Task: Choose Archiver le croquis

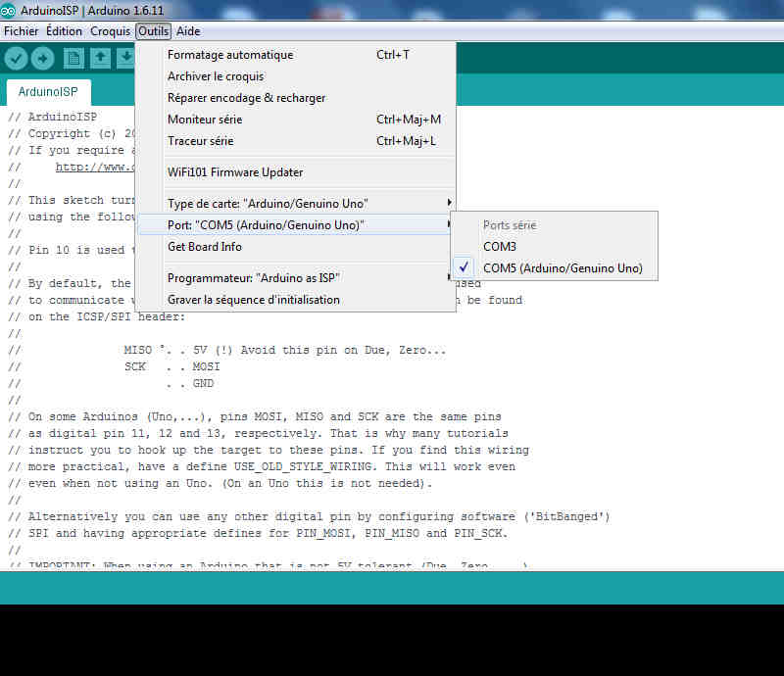Action: point(296,76)
